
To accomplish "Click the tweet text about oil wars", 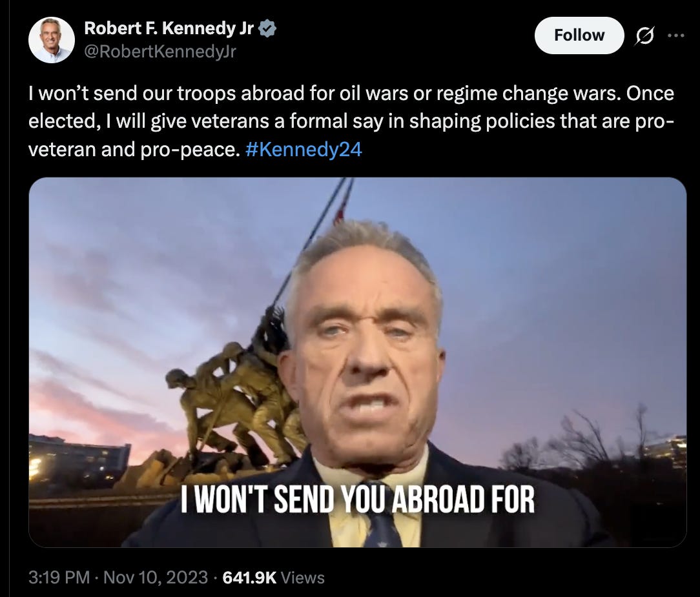I will 351,121.
